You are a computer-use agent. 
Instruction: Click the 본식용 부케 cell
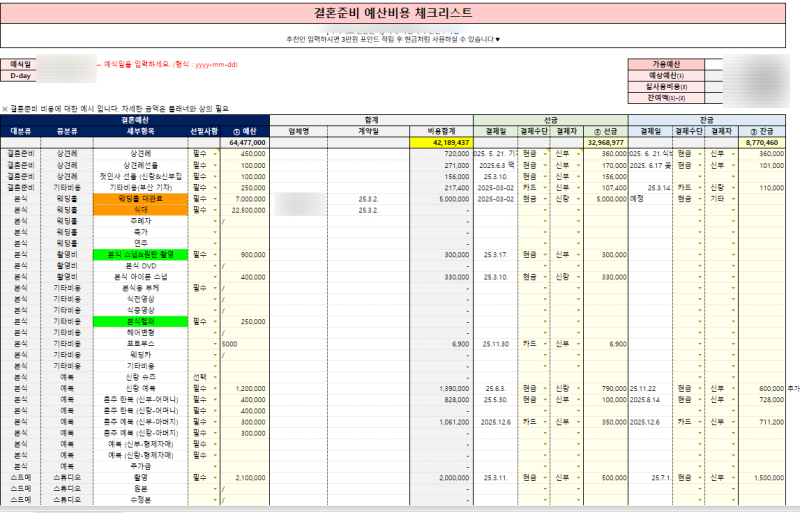[140, 288]
